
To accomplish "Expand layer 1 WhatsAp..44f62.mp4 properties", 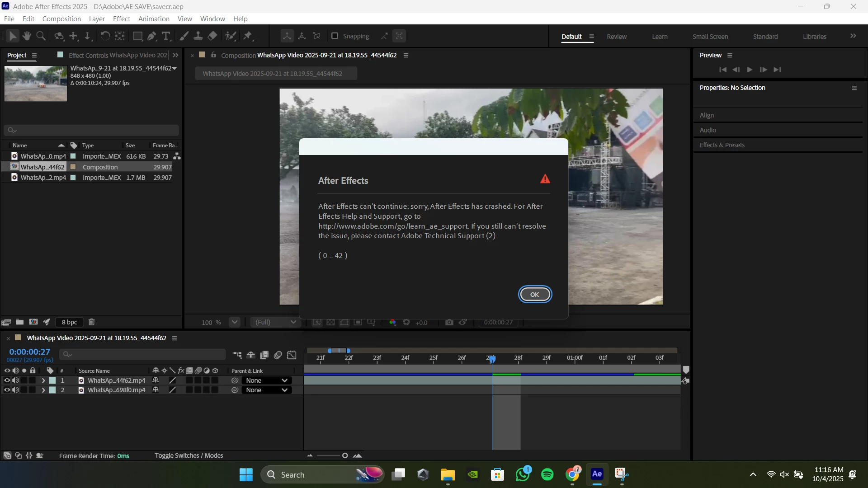I will coord(43,380).
